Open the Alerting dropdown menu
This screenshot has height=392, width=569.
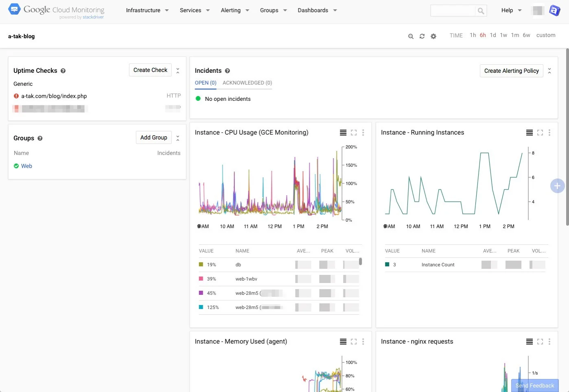click(x=235, y=10)
